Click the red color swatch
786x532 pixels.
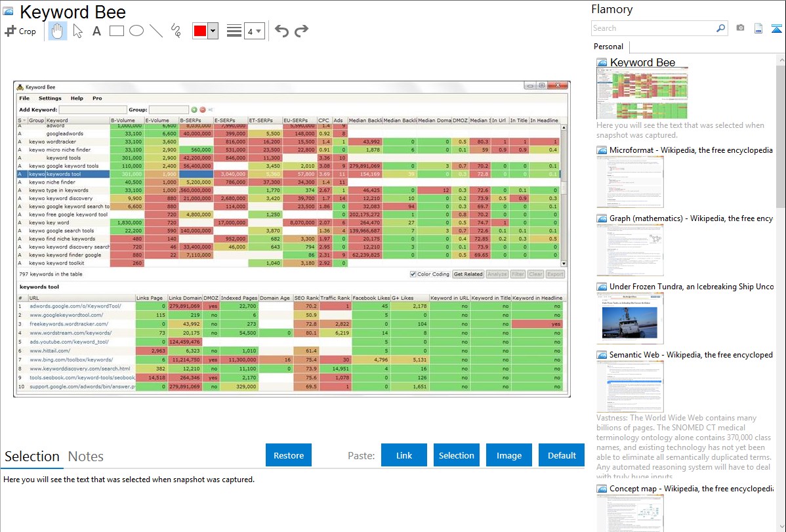tap(200, 31)
